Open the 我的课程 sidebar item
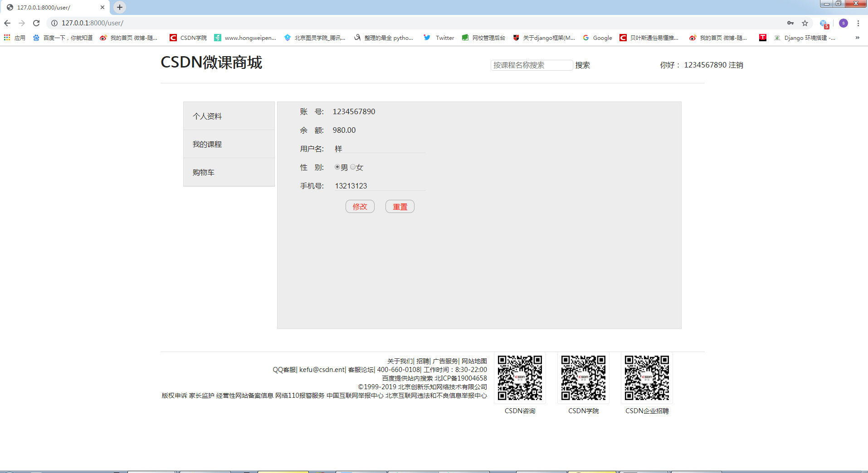The height and width of the screenshot is (473, 868). tap(229, 144)
